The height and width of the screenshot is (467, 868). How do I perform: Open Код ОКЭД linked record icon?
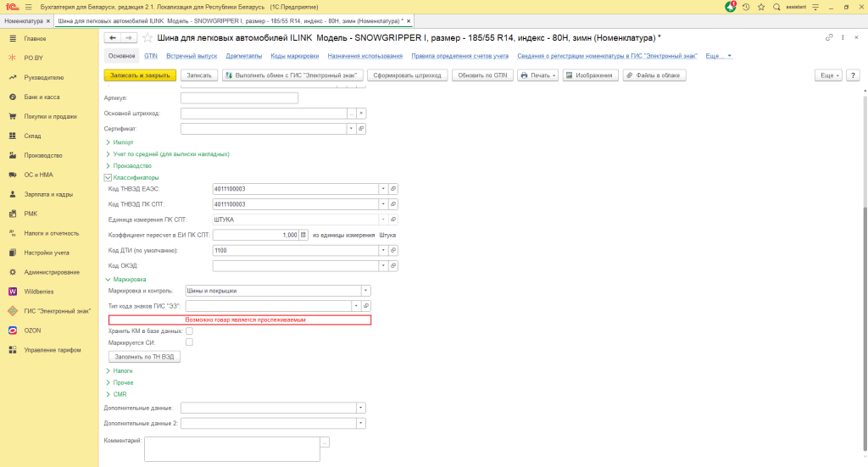[393, 266]
